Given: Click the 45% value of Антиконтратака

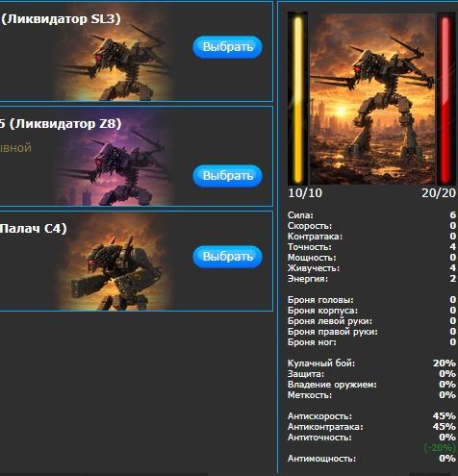Looking at the screenshot, I should click(x=445, y=427).
